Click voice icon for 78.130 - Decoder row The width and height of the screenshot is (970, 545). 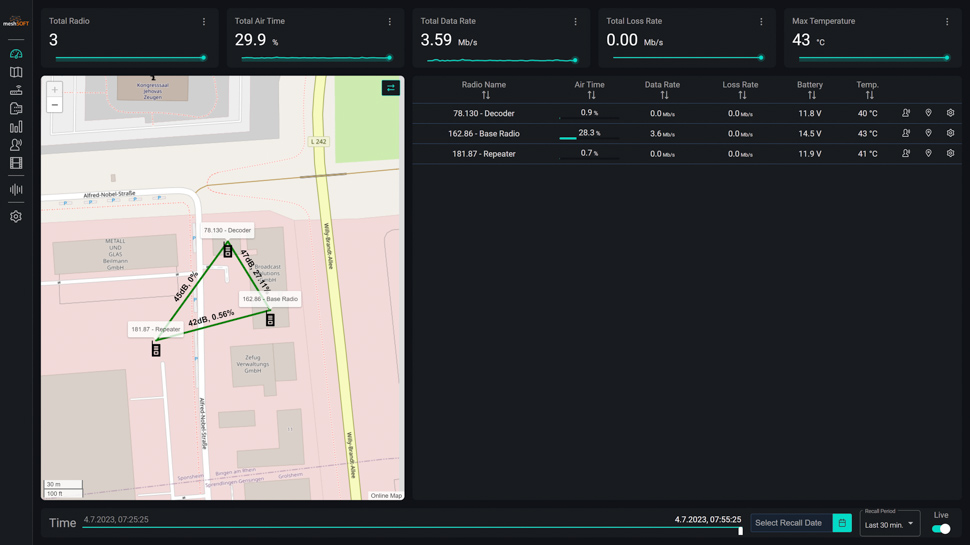(x=906, y=113)
